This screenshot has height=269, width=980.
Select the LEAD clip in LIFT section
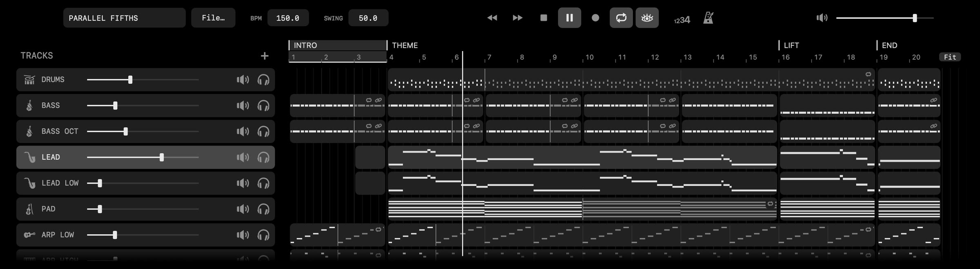[827, 157]
